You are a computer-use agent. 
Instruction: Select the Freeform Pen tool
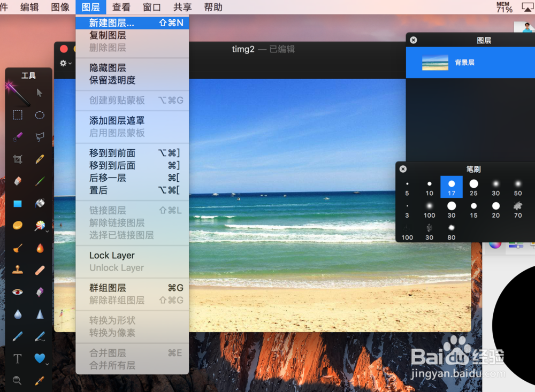(x=40, y=336)
